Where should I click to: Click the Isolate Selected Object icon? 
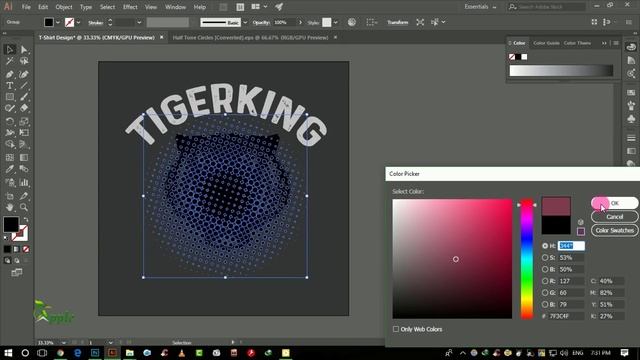(x=420, y=22)
